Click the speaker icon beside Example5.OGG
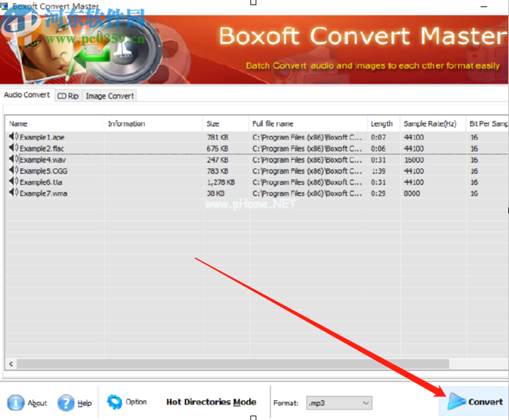Screen dimensions: 509x420 tap(13, 170)
